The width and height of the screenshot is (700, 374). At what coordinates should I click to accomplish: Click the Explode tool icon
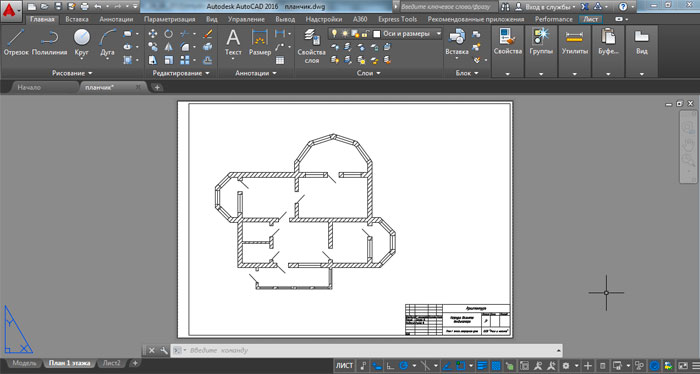pos(208,46)
